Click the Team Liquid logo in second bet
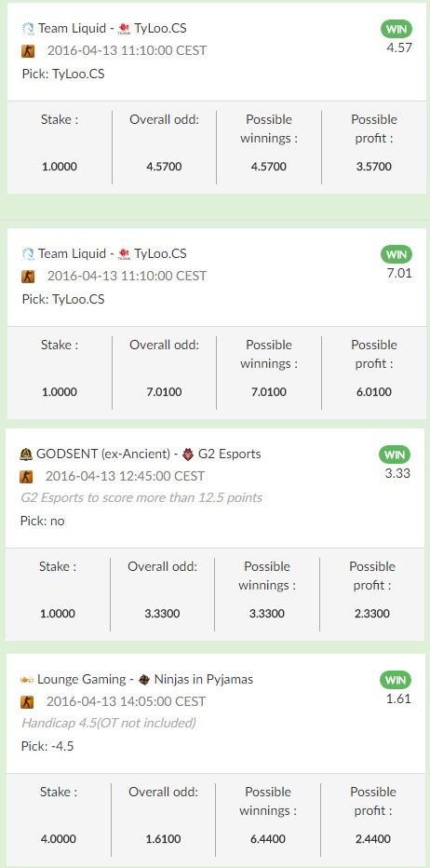The height and width of the screenshot is (868, 430). (x=28, y=254)
